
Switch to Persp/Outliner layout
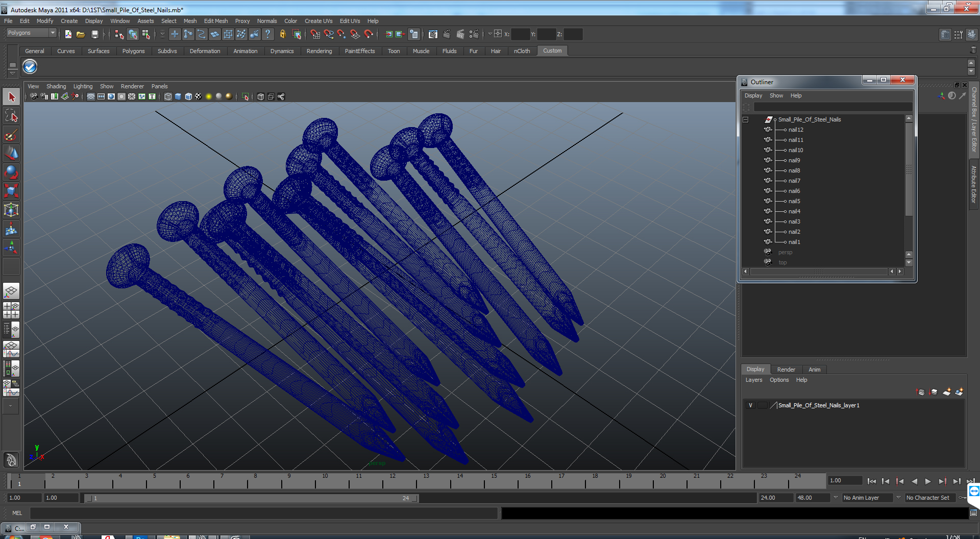click(x=11, y=330)
